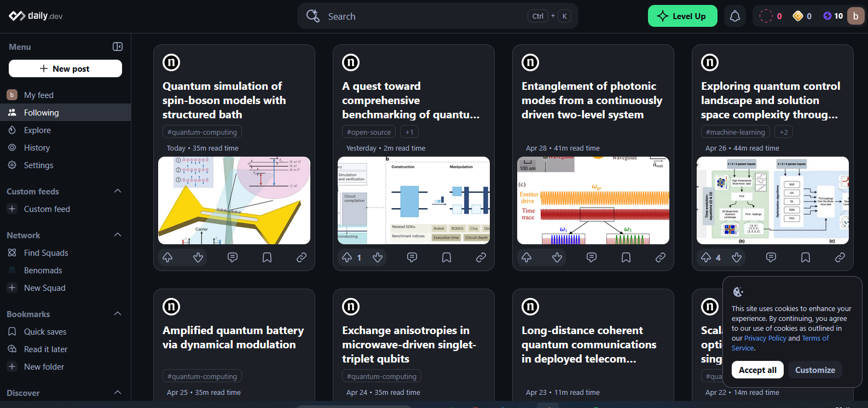The height and width of the screenshot is (408, 868).
Task: Click the Level Up button
Action: click(x=682, y=16)
